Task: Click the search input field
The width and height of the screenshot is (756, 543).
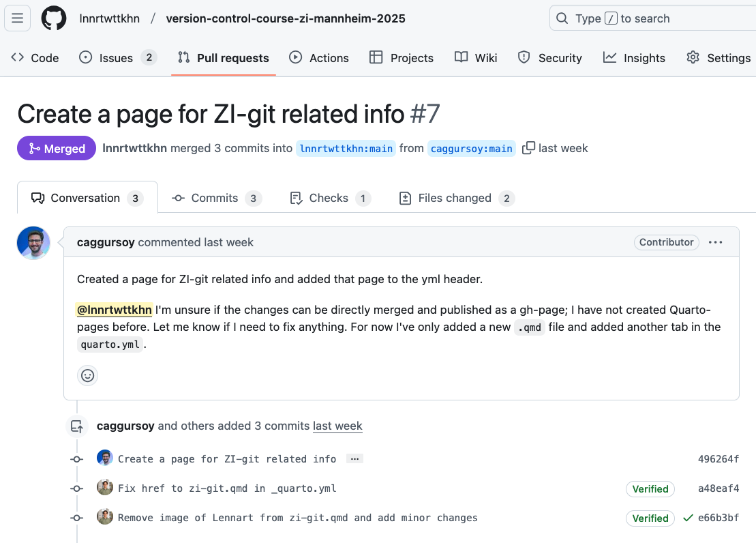Action: (x=651, y=18)
